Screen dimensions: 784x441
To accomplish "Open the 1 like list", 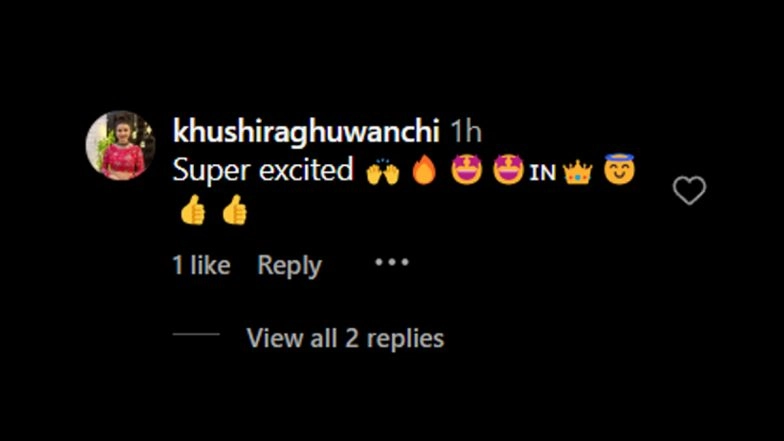I will pyautogui.click(x=201, y=265).
